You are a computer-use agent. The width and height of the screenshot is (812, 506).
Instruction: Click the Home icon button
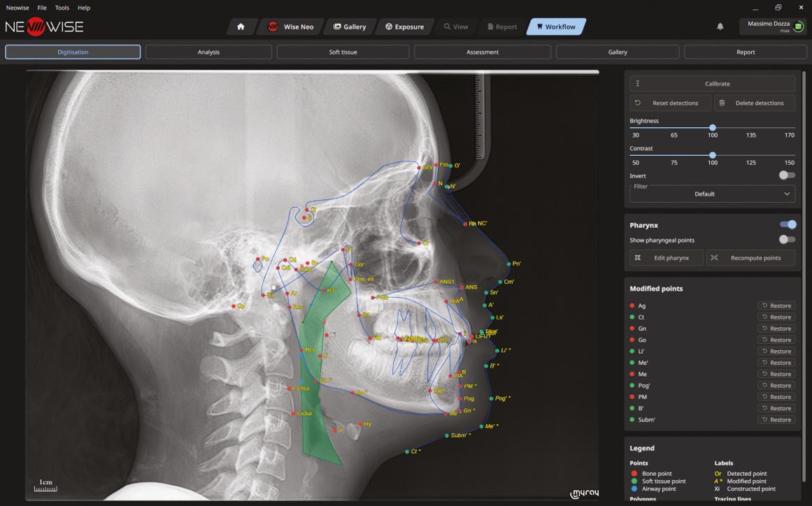pos(241,27)
